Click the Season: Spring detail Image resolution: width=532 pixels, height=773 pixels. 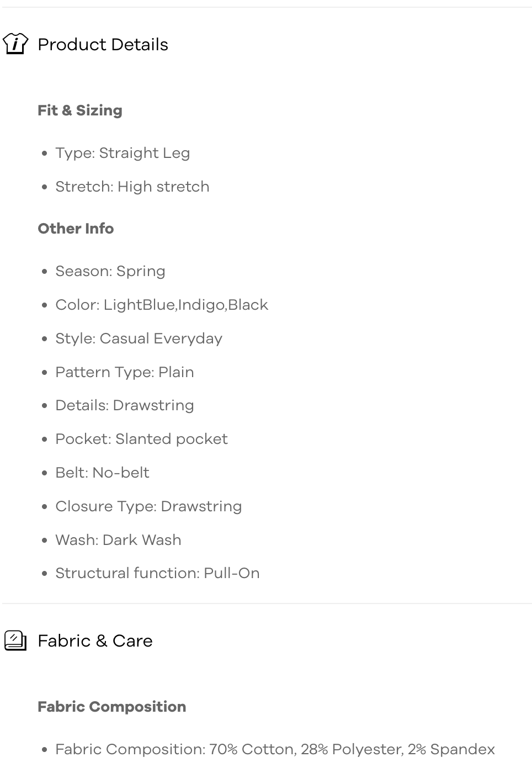pyautogui.click(x=110, y=271)
